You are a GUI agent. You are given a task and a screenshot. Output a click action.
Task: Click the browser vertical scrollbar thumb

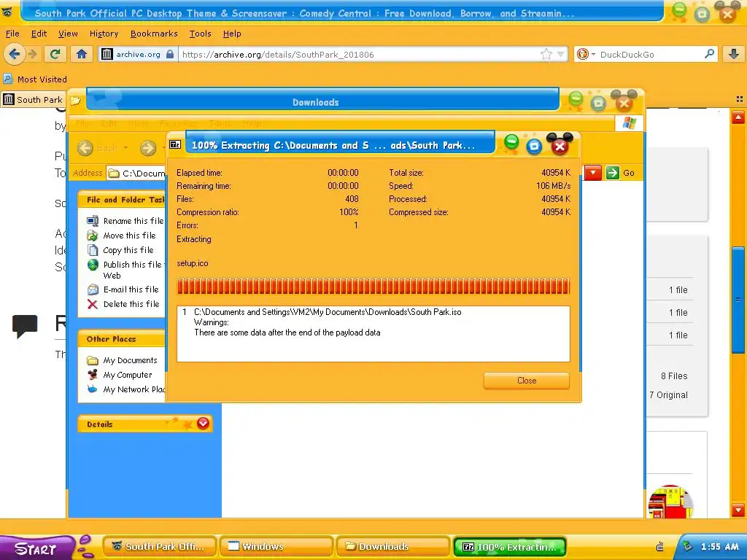pos(738,300)
